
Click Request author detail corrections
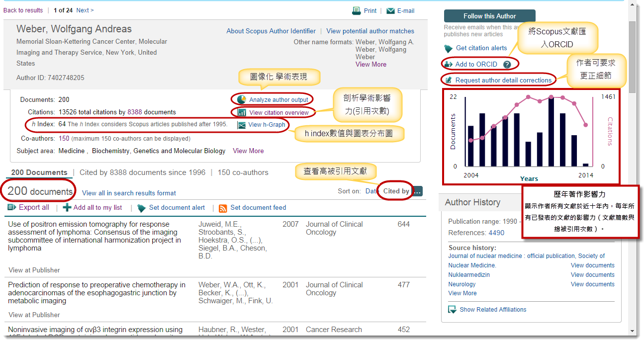pos(503,80)
